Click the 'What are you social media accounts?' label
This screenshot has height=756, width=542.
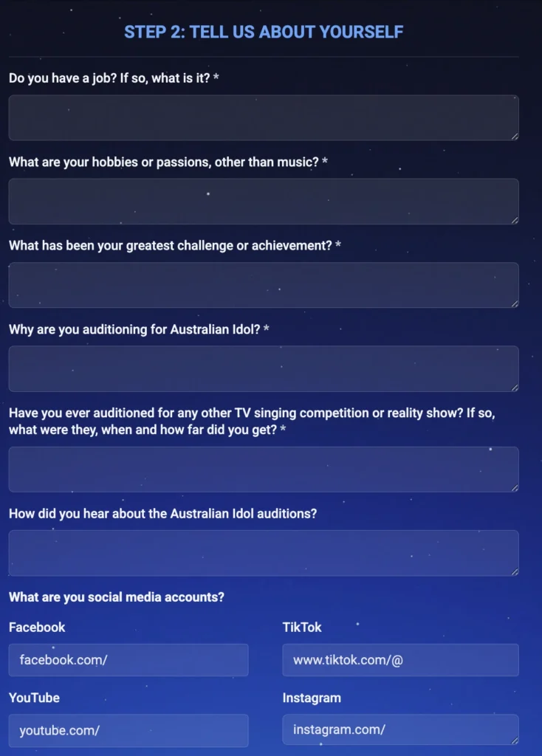(x=117, y=597)
